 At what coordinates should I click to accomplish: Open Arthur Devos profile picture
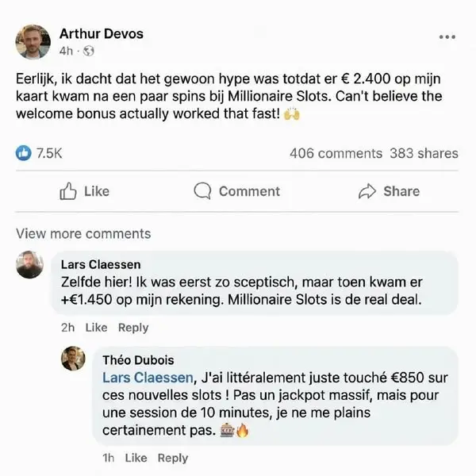(33, 41)
